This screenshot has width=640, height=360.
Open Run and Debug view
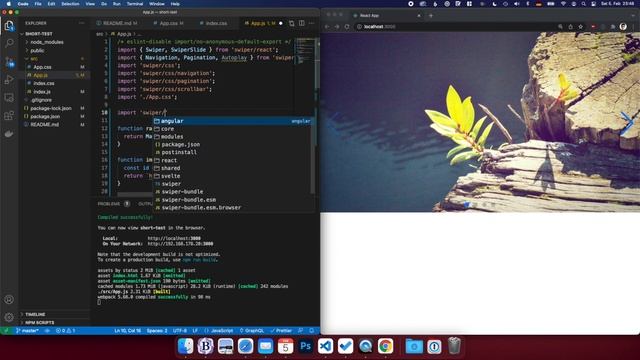9,80
